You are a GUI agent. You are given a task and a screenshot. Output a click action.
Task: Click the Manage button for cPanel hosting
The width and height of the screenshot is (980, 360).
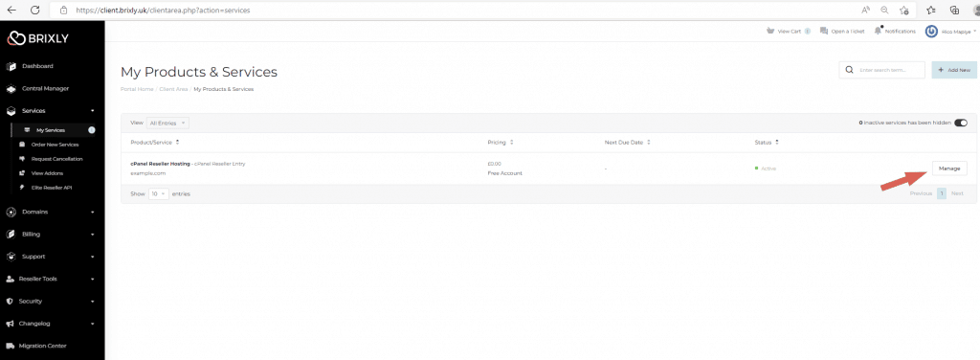coord(949,169)
